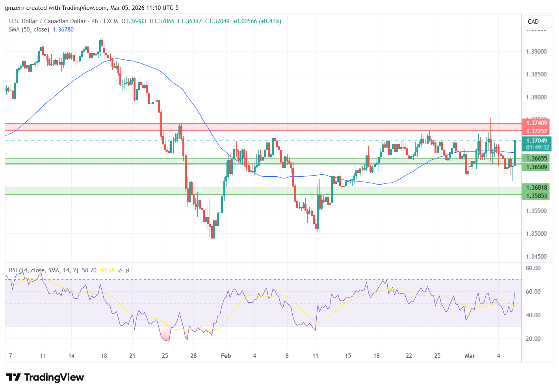559x392 pixels.
Task: Open the RSI (14, close, SMA, 14, 2) legend
Action: click(44, 270)
